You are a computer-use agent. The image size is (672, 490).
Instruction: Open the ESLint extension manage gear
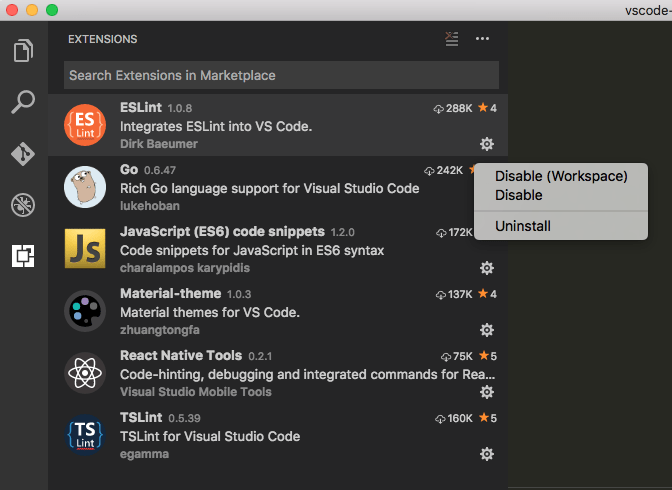tap(487, 144)
